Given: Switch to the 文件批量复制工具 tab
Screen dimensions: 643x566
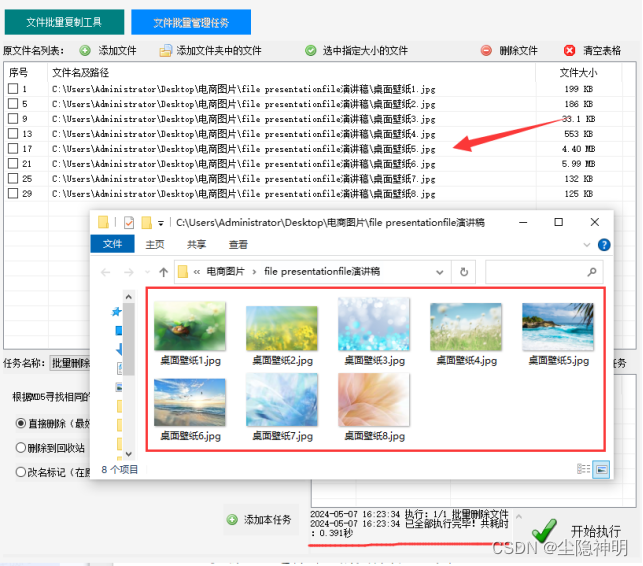Looking at the screenshot, I should [x=64, y=22].
